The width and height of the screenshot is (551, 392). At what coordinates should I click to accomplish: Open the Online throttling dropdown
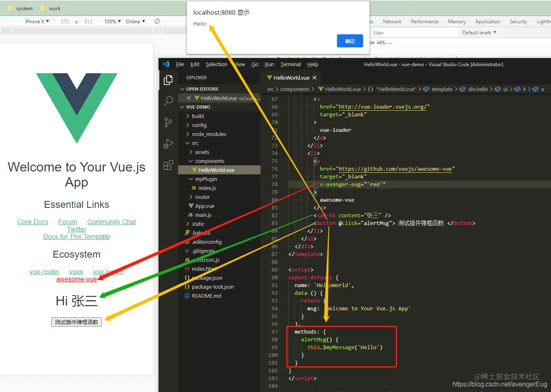pyautogui.click(x=136, y=21)
